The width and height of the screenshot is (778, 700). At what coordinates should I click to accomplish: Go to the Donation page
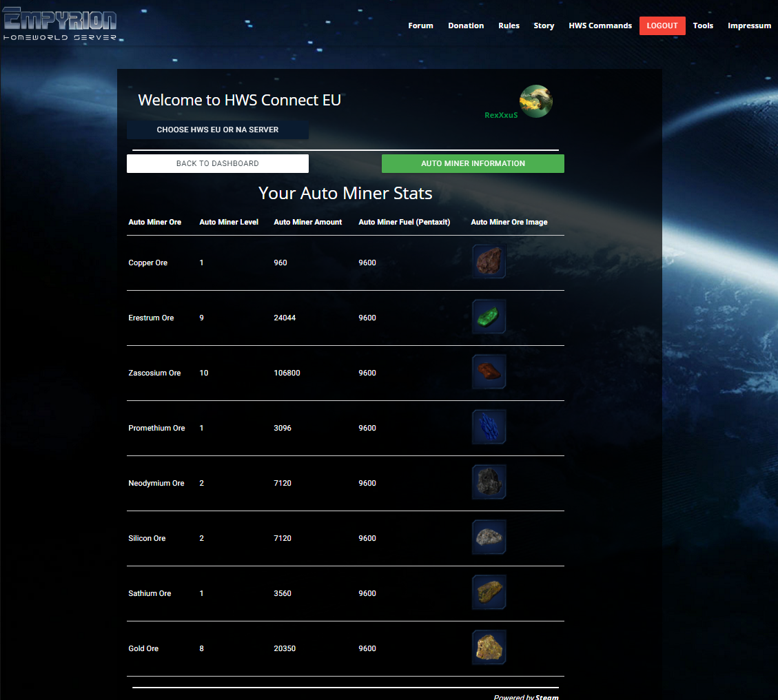(x=465, y=25)
